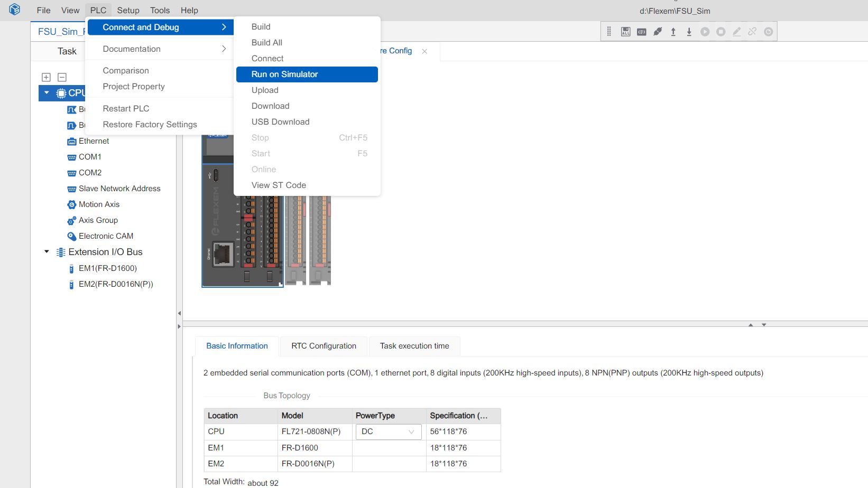Switch to the RTC Configuration tab

pyautogui.click(x=323, y=346)
